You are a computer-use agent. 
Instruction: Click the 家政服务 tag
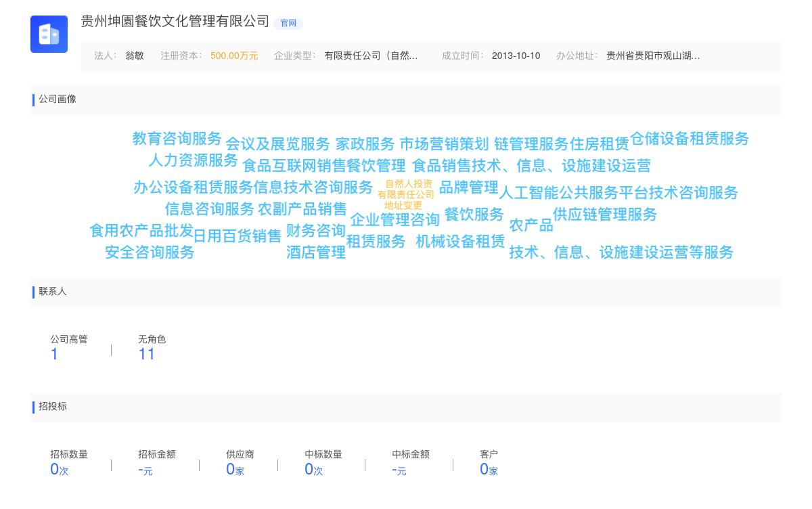coord(365,144)
